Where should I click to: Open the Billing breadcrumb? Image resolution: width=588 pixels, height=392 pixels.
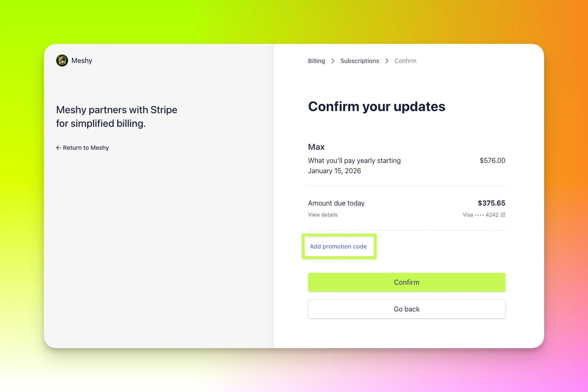click(317, 61)
